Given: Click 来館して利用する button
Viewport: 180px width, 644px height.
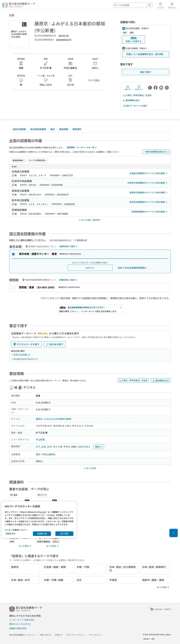Looking at the screenshot, I should tap(133, 39).
